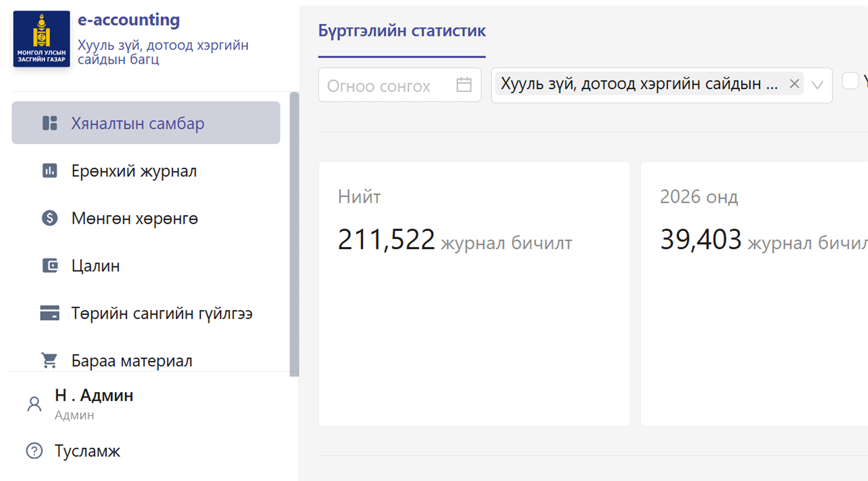Click the Ерөнхий журнал chart icon
This screenshot has width=868, height=481.
(50, 171)
